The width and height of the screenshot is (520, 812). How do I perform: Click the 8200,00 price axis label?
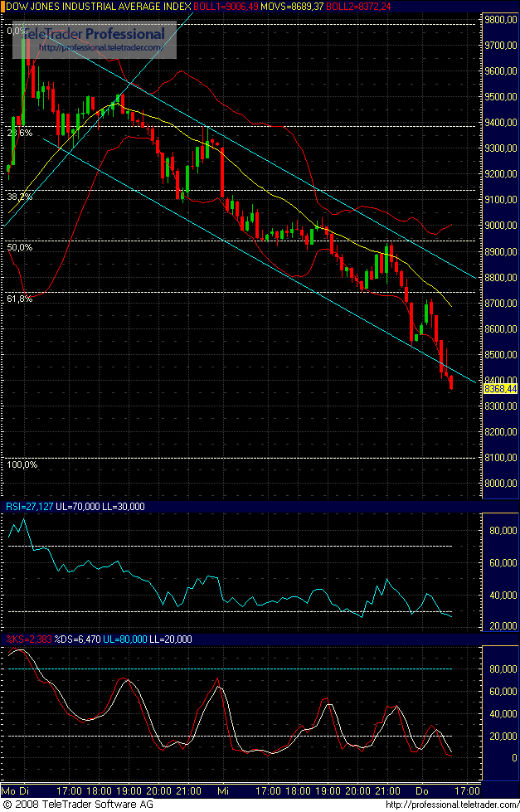[501, 432]
